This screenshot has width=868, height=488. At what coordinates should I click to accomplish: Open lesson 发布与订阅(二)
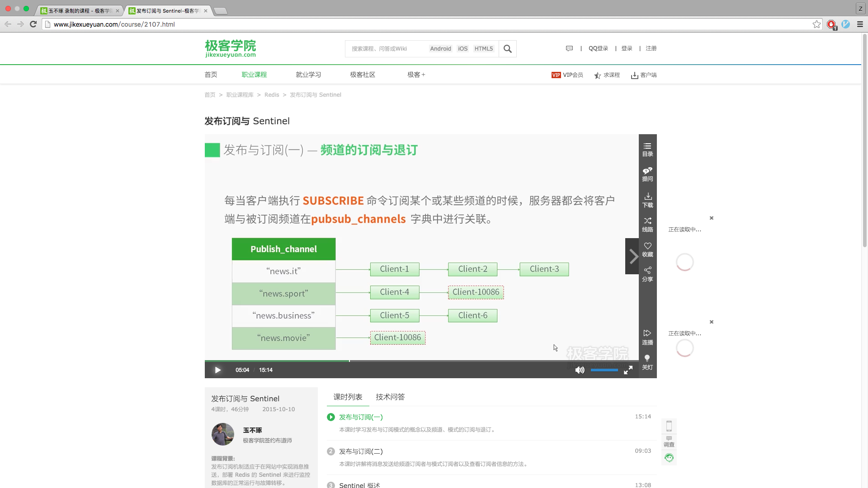coord(361,451)
